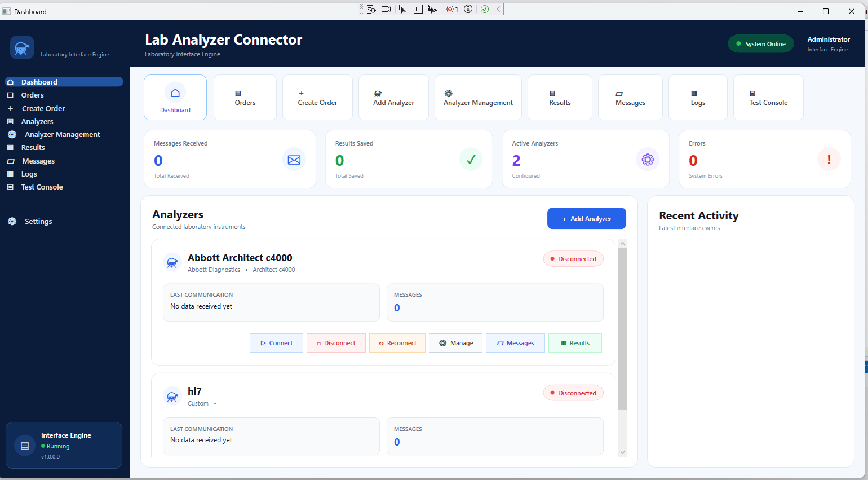This screenshot has height=480, width=868.
Task: Switch to the Orders tab in top navigation
Action: 245,97
